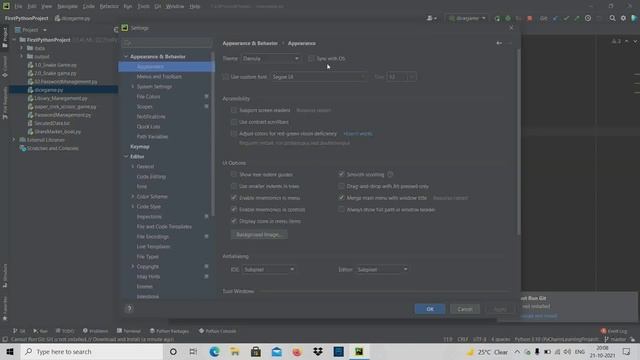The height and width of the screenshot is (360, 640).
Task: Click the Windows taskbar search box
Action: click(92, 351)
